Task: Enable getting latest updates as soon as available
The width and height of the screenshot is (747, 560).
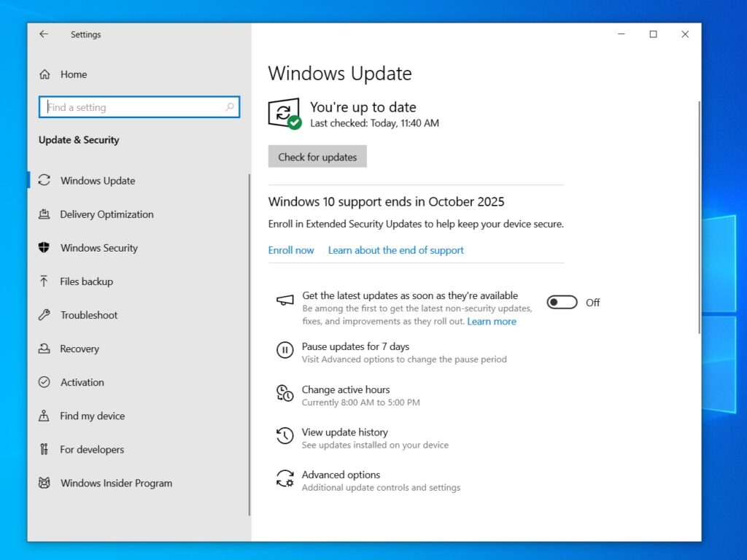Action: point(562,302)
